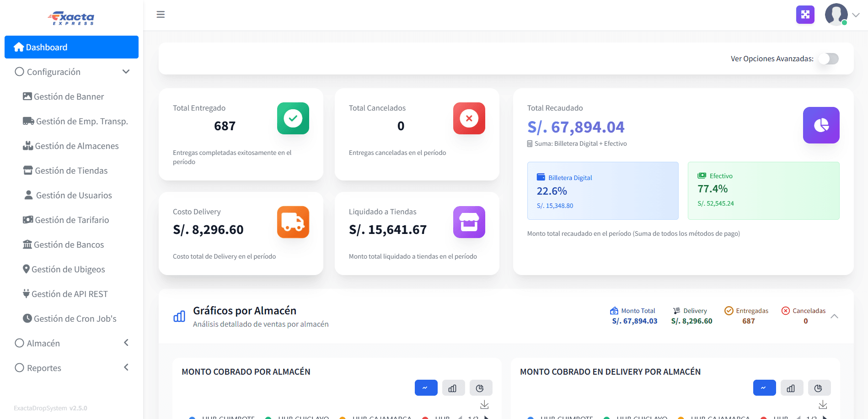The width and height of the screenshot is (868, 419).
Task: Select line chart view for Monto Cobrado por Almacén
Action: coord(426,388)
